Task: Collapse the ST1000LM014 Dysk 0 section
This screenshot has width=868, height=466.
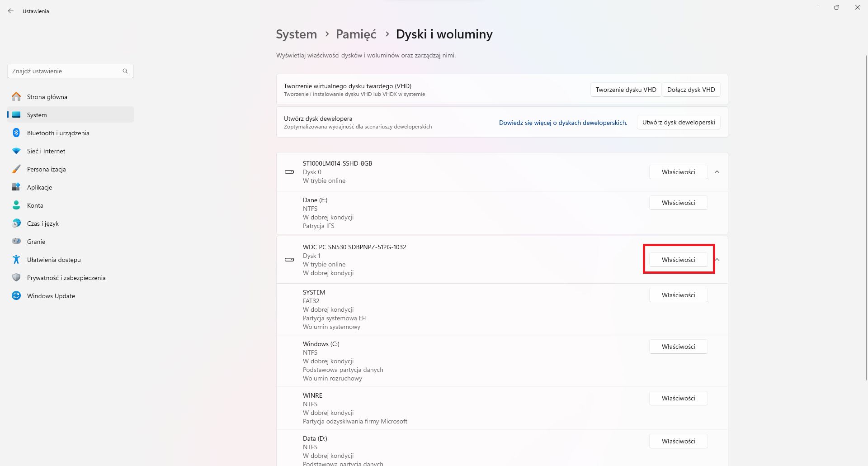Action: pyautogui.click(x=717, y=172)
